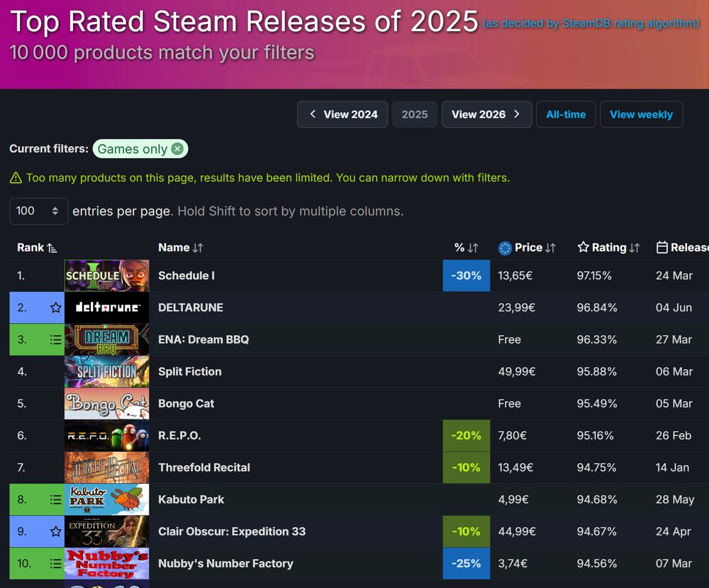Click the 49,99€ price of Split Fiction
Viewport: 709px width, 588px height.
tap(516, 371)
